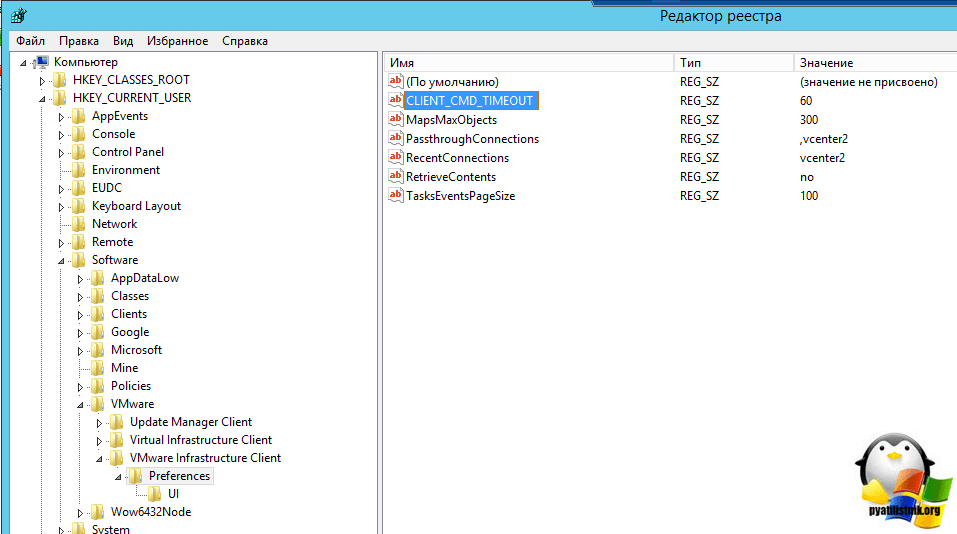
Task: Select the PassthroughConnections value entry
Action: 472,139
